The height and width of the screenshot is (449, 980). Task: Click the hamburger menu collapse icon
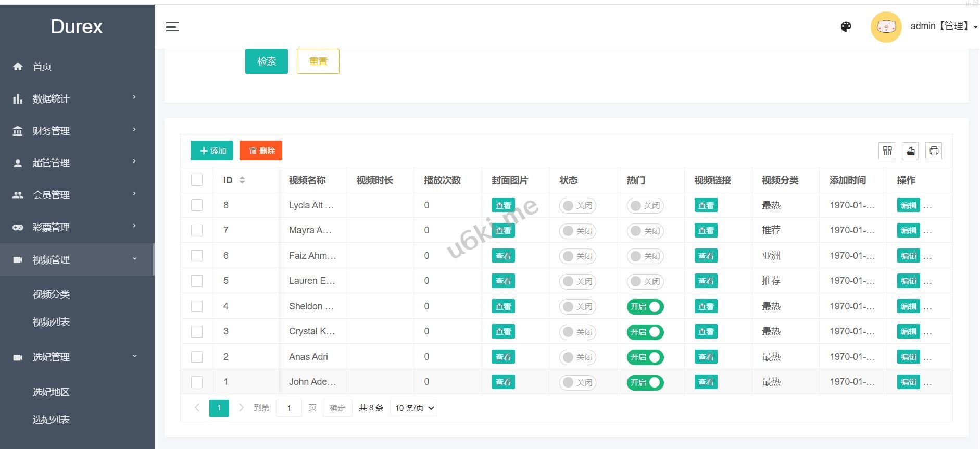click(x=172, y=27)
